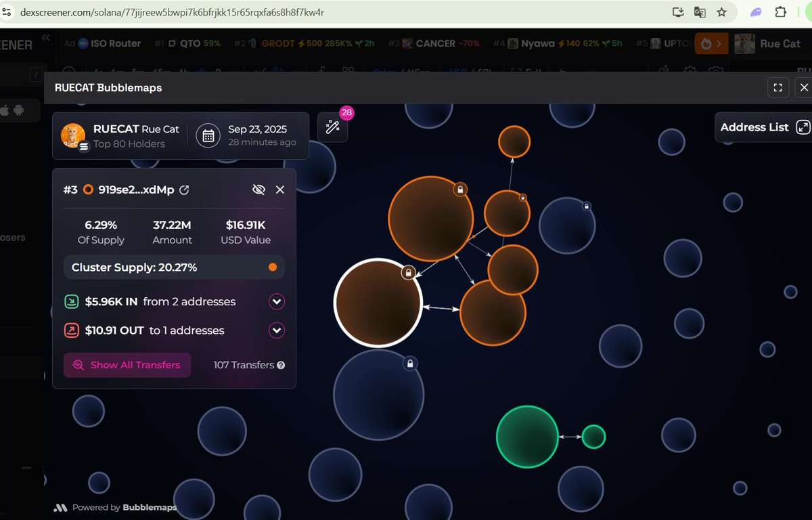Click the 6.29% Of Supply value
This screenshot has width=812, height=520.
pyautogui.click(x=101, y=225)
